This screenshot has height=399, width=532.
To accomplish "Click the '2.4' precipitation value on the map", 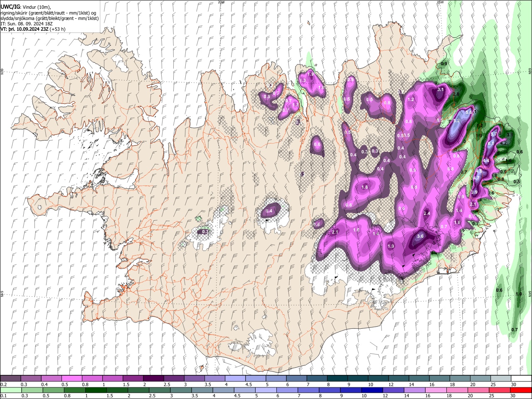I will (x=427, y=213).
